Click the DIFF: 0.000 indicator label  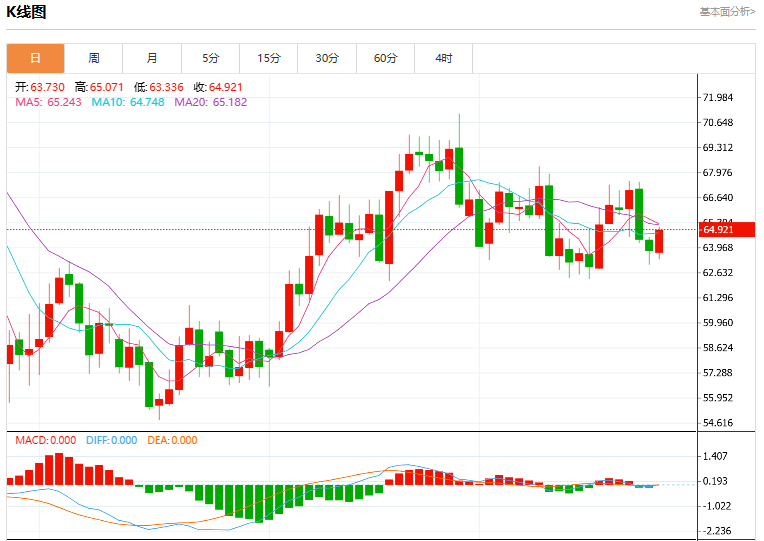[112, 441]
